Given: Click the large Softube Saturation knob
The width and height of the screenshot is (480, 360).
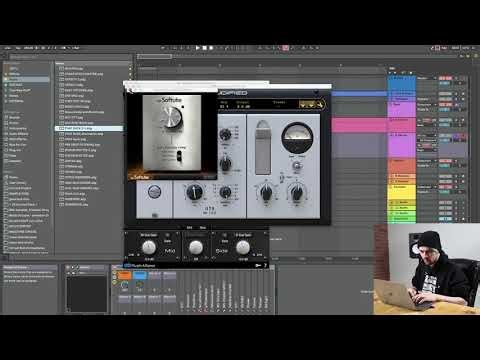Looking at the screenshot, I should click(171, 117).
